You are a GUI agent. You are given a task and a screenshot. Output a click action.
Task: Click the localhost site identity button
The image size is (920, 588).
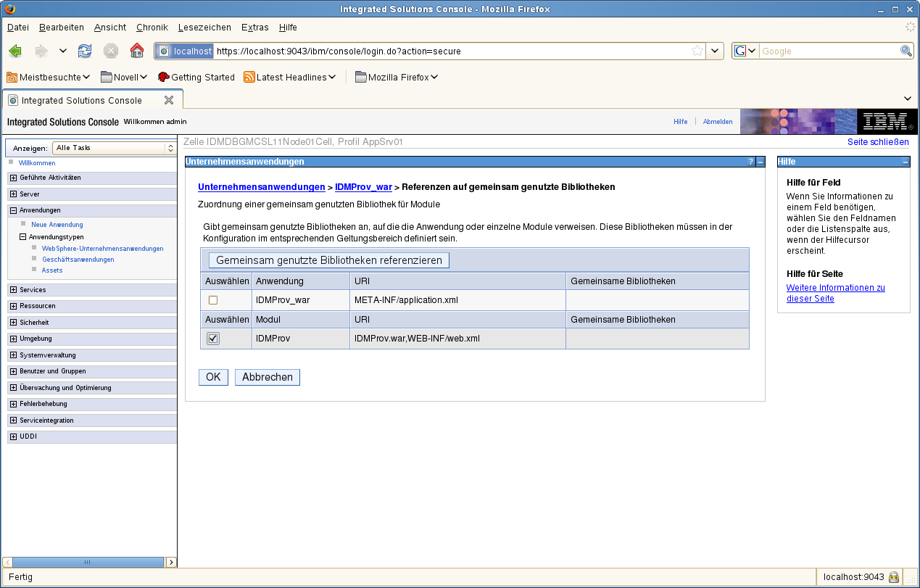tap(185, 51)
